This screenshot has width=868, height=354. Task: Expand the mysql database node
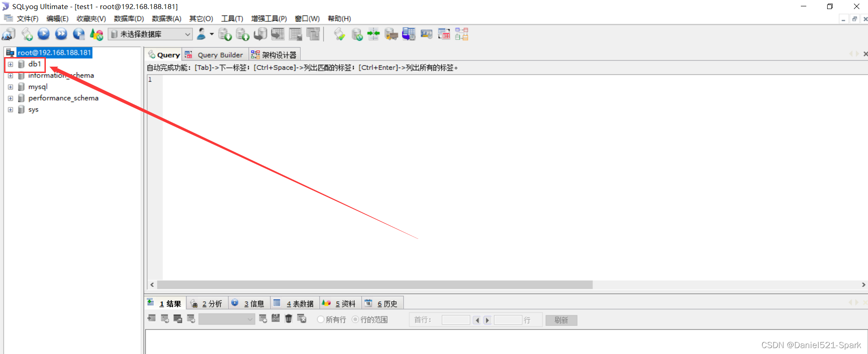10,87
